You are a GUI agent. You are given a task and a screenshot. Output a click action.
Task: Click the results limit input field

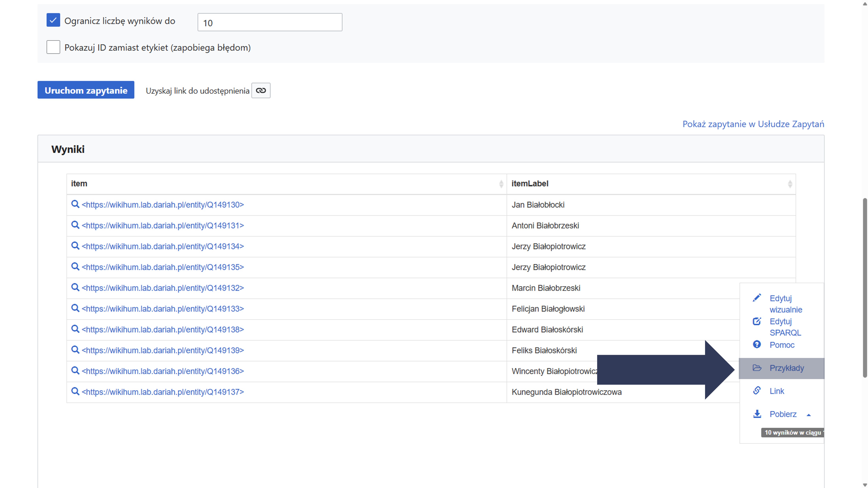tap(269, 22)
